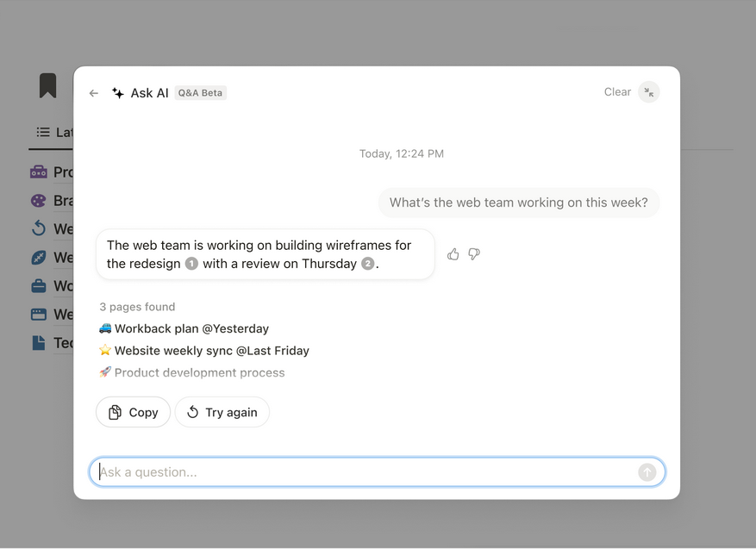Clear the Ask AI conversation

617,92
